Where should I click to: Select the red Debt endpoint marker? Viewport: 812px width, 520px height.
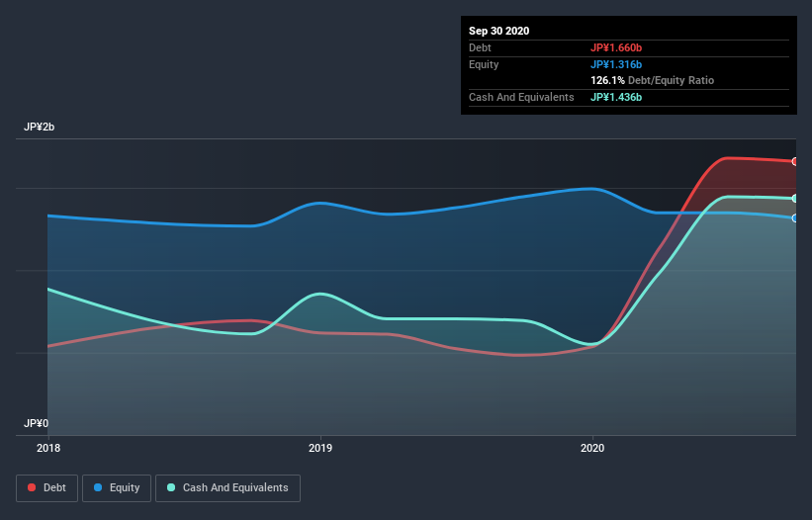click(795, 161)
